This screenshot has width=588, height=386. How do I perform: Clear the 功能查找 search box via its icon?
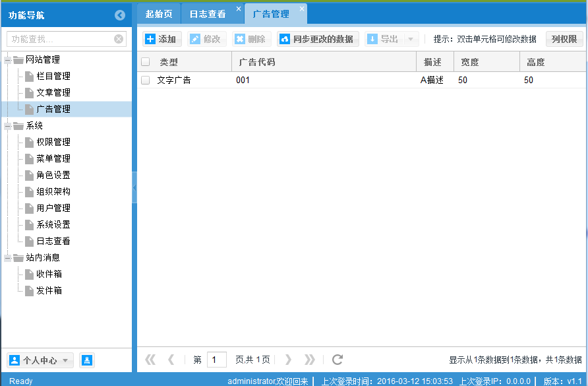118,38
